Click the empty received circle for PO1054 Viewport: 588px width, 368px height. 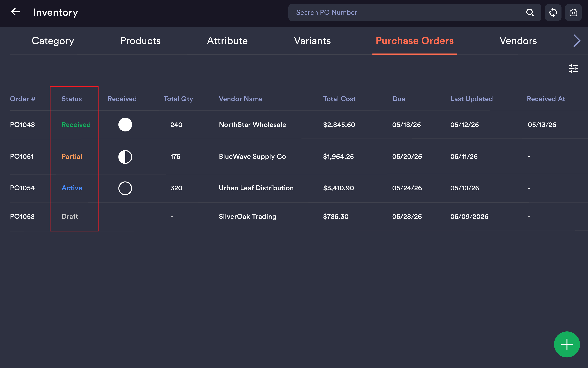tap(125, 188)
